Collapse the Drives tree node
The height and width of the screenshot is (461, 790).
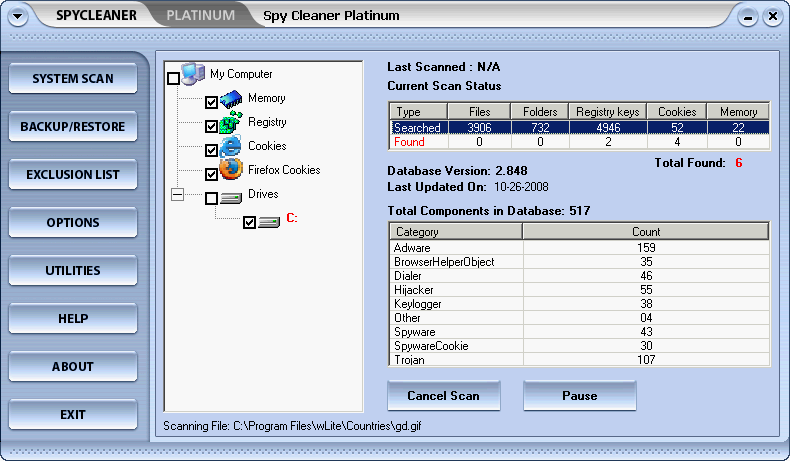coord(177,194)
